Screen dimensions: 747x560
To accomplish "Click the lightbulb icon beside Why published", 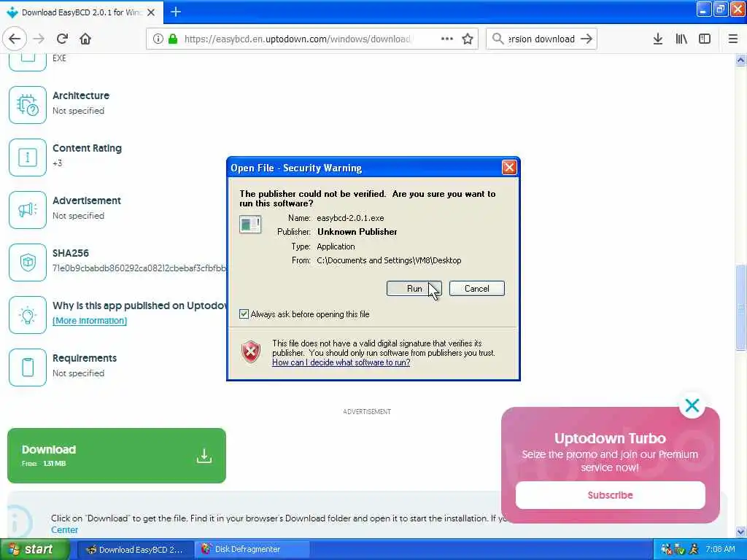I will pos(28,315).
